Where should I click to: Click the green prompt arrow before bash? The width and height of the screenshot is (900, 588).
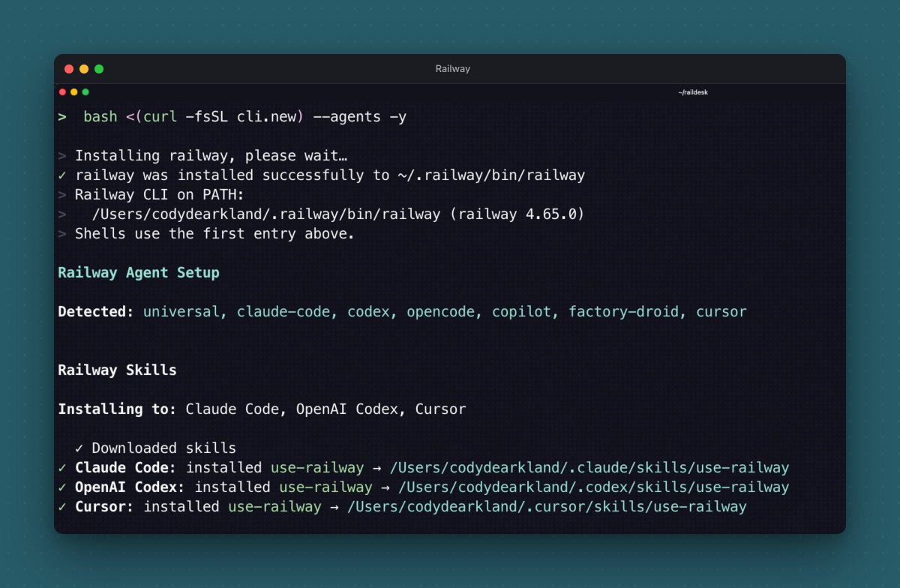pyautogui.click(x=62, y=117)
